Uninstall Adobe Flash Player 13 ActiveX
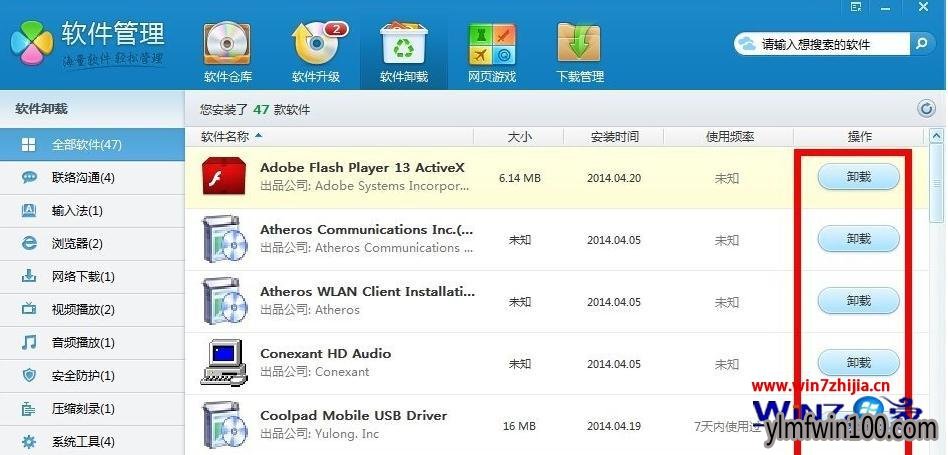Image resolution: width=948 pixels, height=455 pixels. click(x=858, y=177)
